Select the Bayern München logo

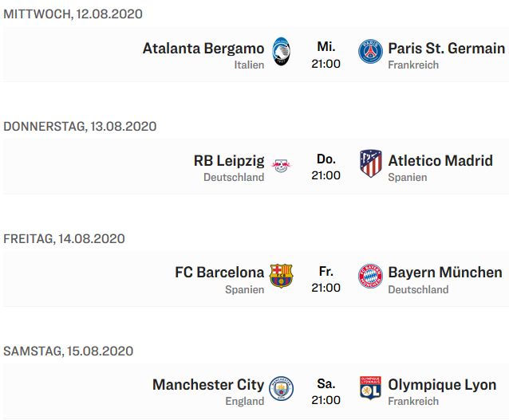click(370, 276)
